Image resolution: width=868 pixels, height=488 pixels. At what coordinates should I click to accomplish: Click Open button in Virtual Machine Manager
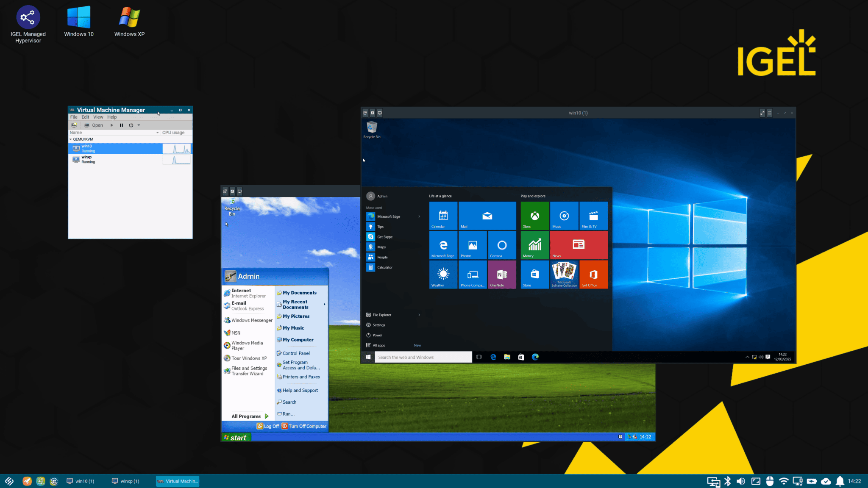(94, 125)
